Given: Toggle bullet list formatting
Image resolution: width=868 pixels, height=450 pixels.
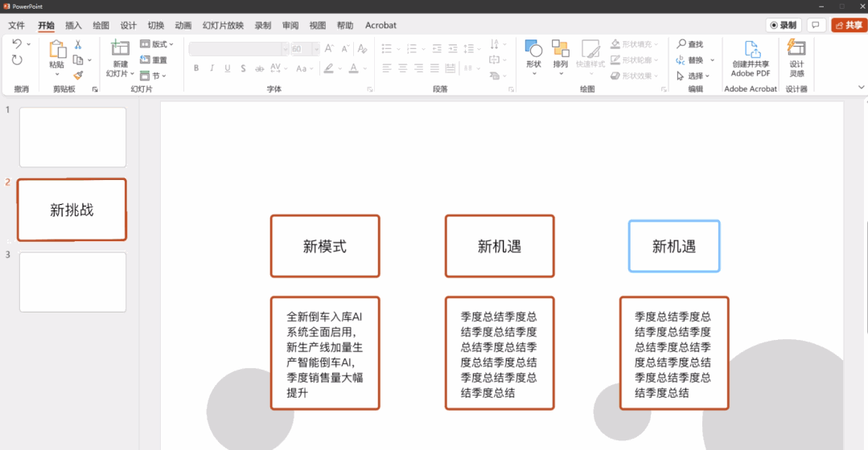Looking at the screenshot, I should click(x=387, y=49).
